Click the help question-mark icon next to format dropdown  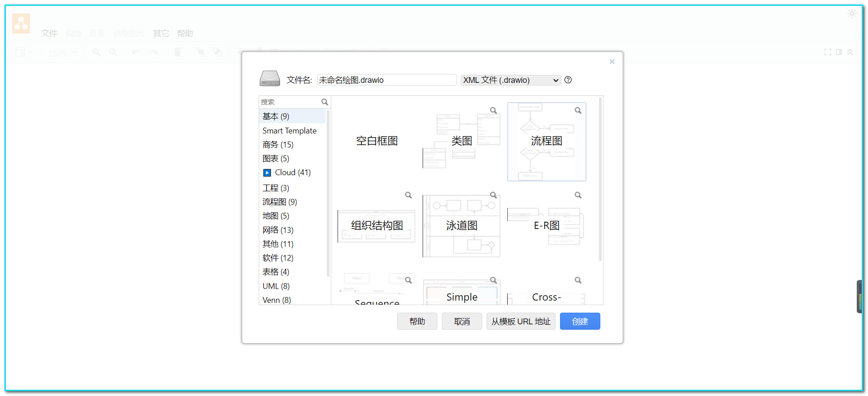[568, 80]
